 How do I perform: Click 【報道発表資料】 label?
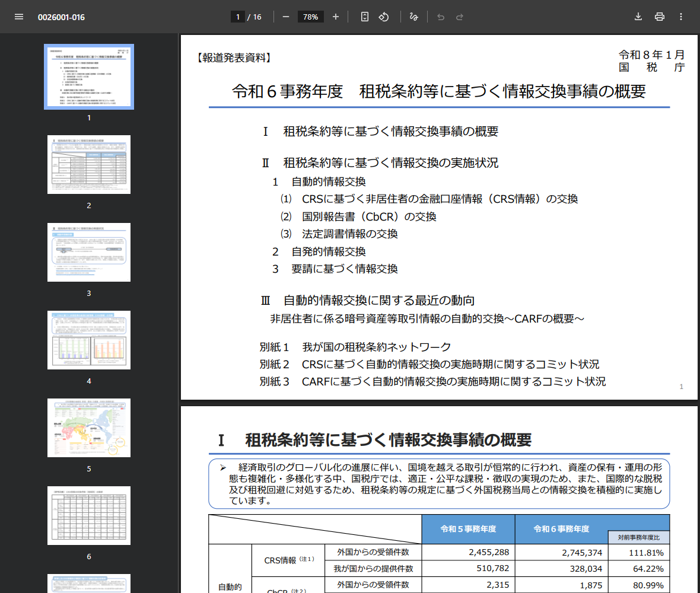[x=234, y=58]
